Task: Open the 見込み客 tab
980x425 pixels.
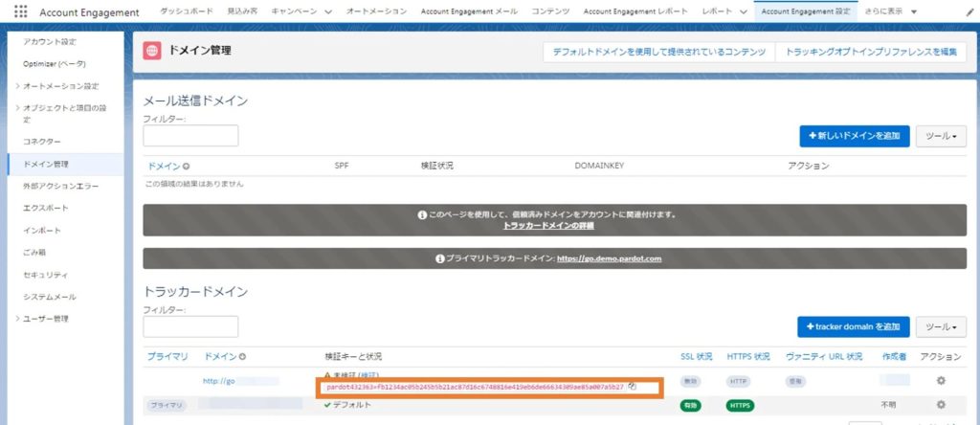Action: pyautogui.click(x=242, y=11)
